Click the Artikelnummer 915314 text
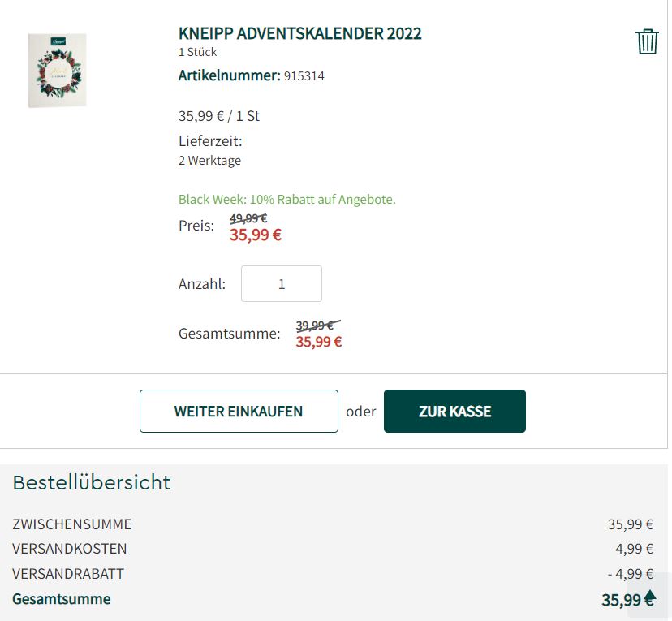 (251, 75)
